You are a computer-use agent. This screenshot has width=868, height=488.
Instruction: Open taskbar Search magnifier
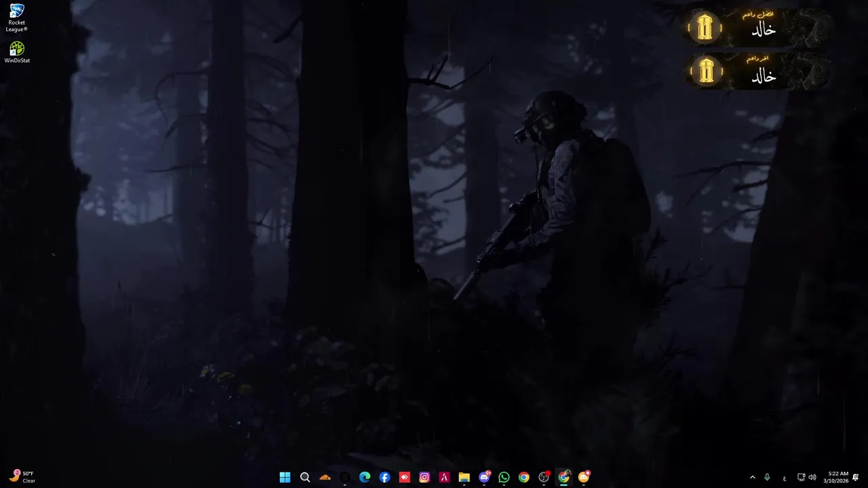tap(305, 477)
